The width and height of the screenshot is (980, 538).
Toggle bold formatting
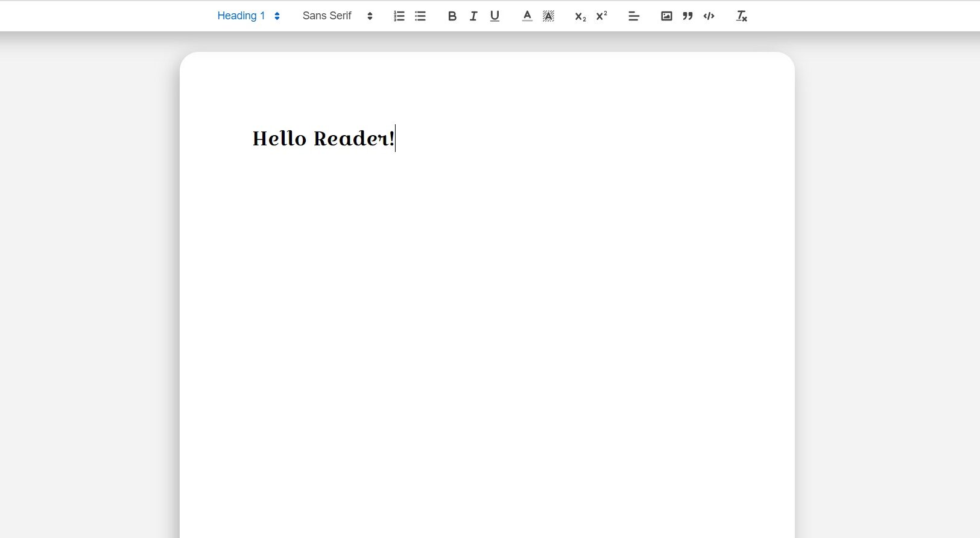tap(452, 16)
